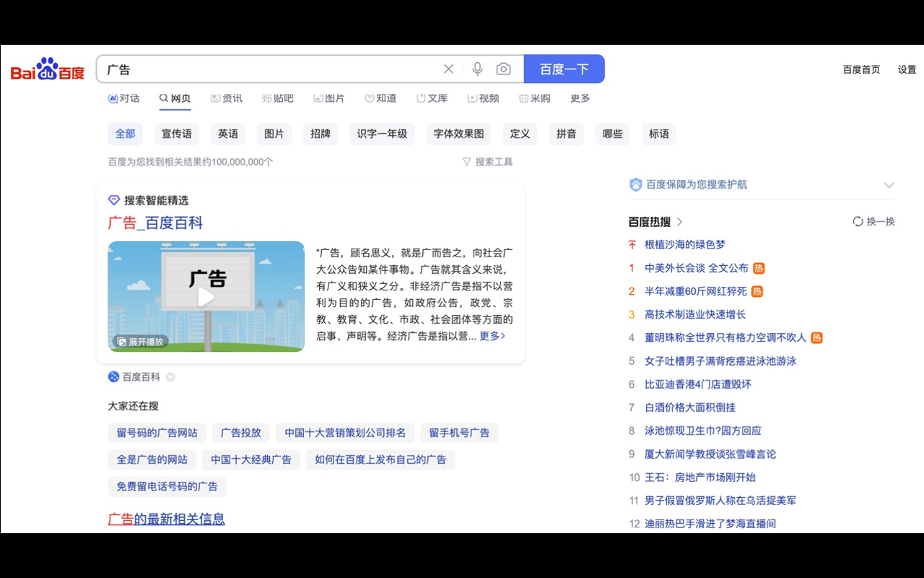Click the microphone icon for voice search
924x578 pixels.
[476, 68]
